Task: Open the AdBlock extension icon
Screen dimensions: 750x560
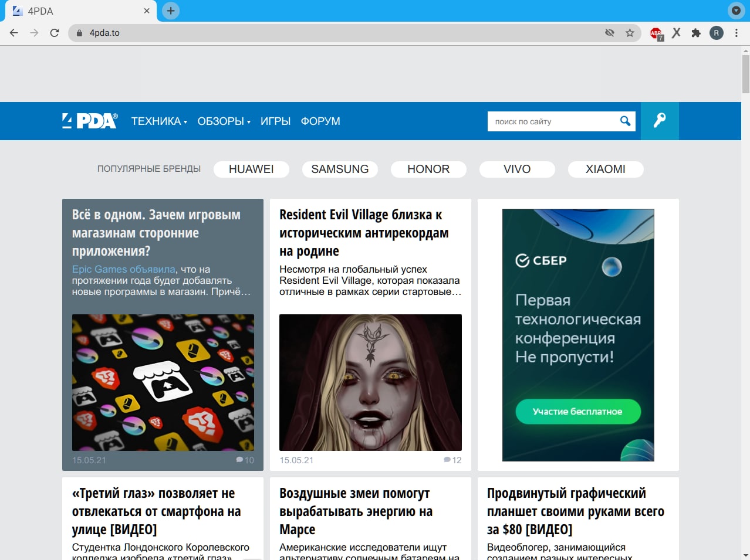Action: click(x=656, y=33)
